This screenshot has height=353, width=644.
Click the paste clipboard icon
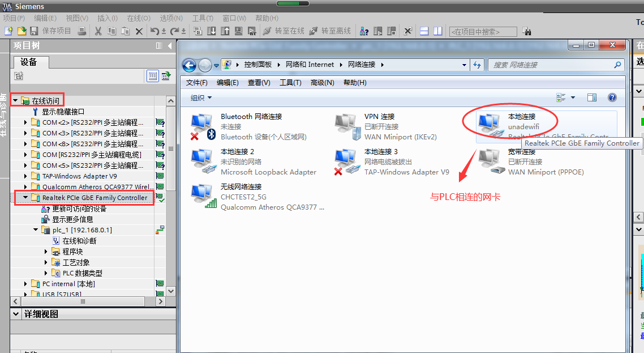[x=125, y=31]
